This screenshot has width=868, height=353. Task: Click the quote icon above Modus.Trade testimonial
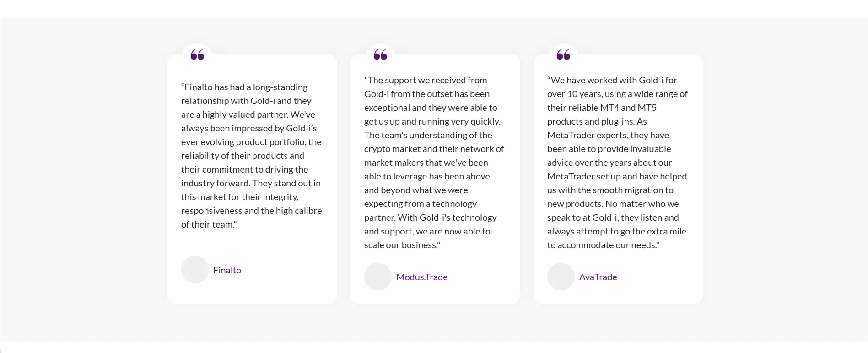380,55
